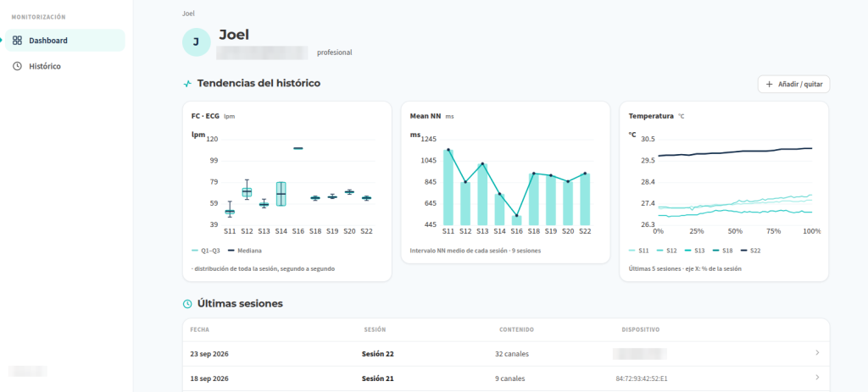Toggle the S18 legend in Temperatura chart
The height and width of the screenshot is (392, 868).
(723, 251)
